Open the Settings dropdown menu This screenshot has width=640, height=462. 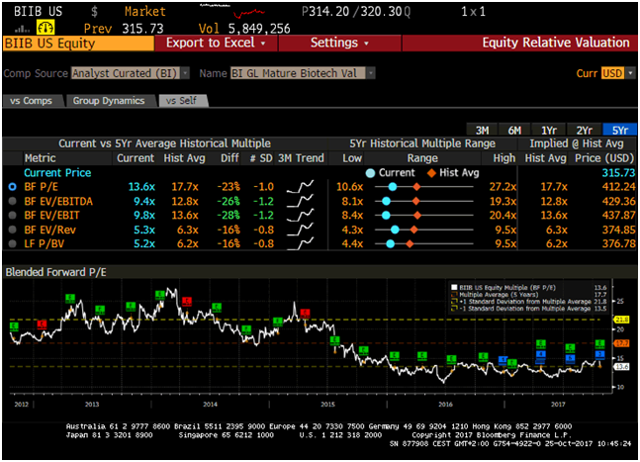(340, 43)
